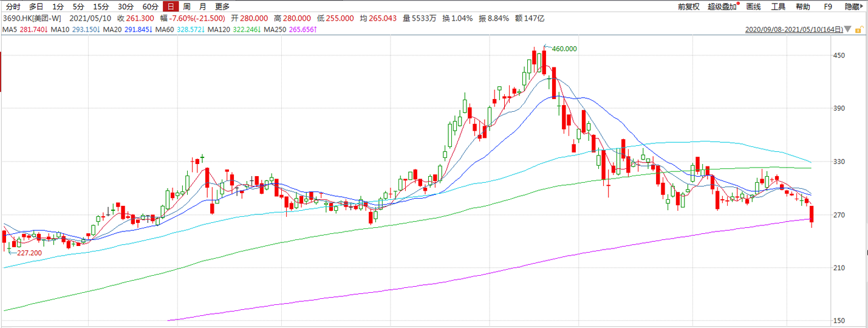Click the average price 均 265.043
Screen dimensions: 868x328
click(x=380, y=18)
